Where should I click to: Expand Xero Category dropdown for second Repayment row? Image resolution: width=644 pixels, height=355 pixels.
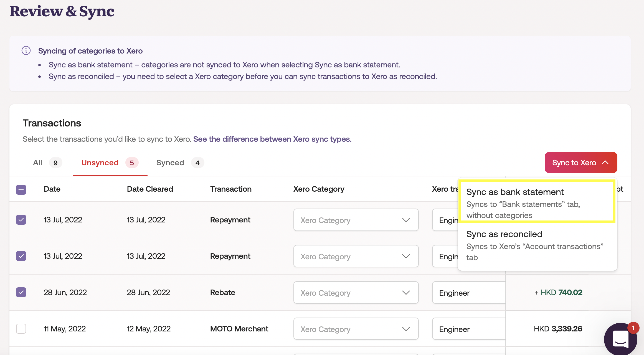[x=356, y=256]
